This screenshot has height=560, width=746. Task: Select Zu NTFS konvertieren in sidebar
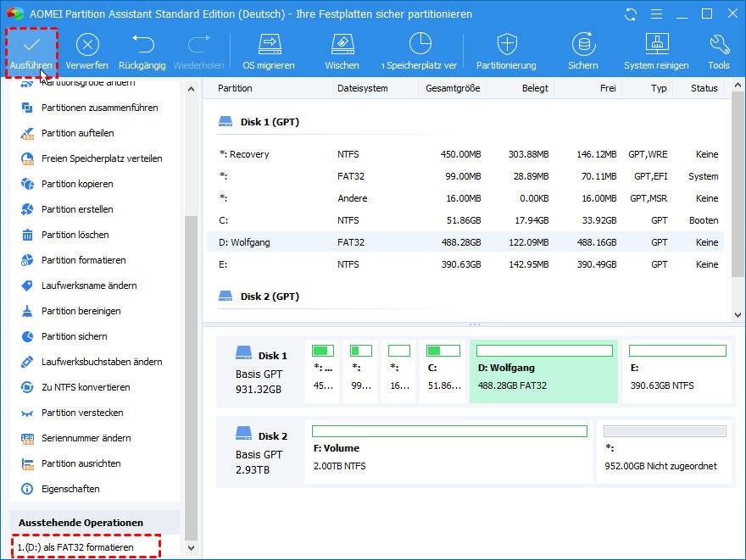[95, 387]
